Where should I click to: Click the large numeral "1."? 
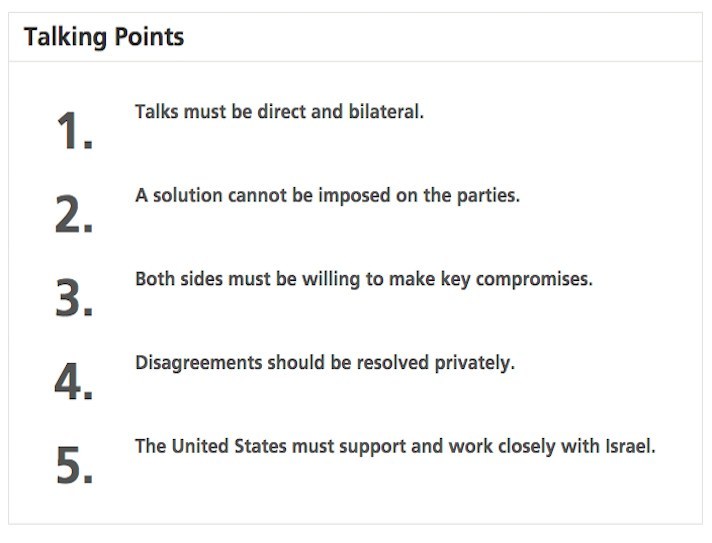73,132
